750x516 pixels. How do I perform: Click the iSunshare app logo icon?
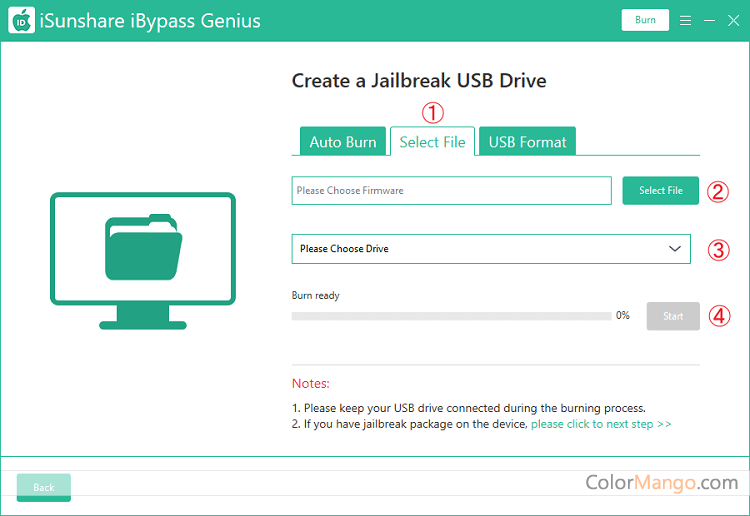22,20
